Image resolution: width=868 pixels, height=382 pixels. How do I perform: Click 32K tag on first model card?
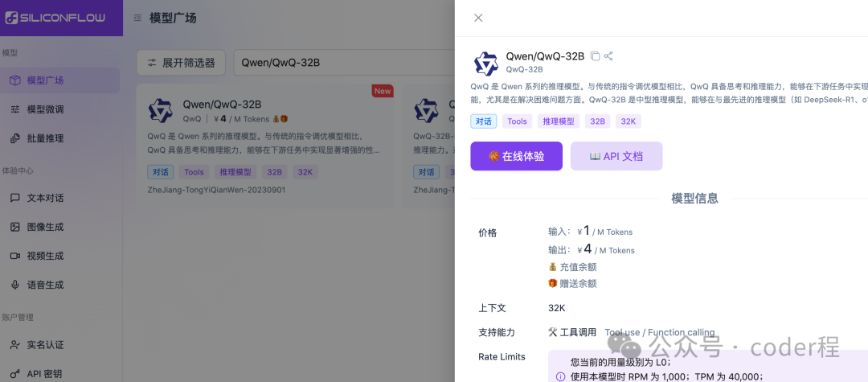tap(305, 172)
